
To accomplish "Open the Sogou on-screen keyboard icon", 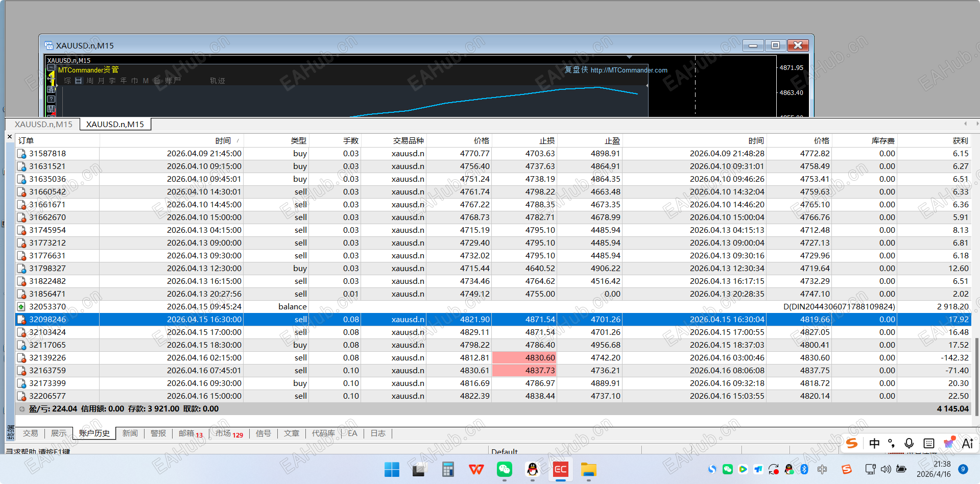I will (929, 443).
